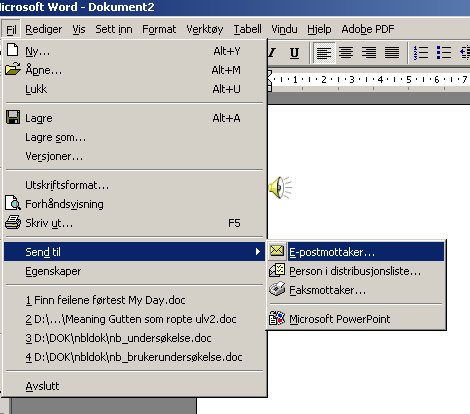Viewport: 470px width, 414px height.
Task: Select Faksmottaker... in the submenu
Action: tap(356, 290)
